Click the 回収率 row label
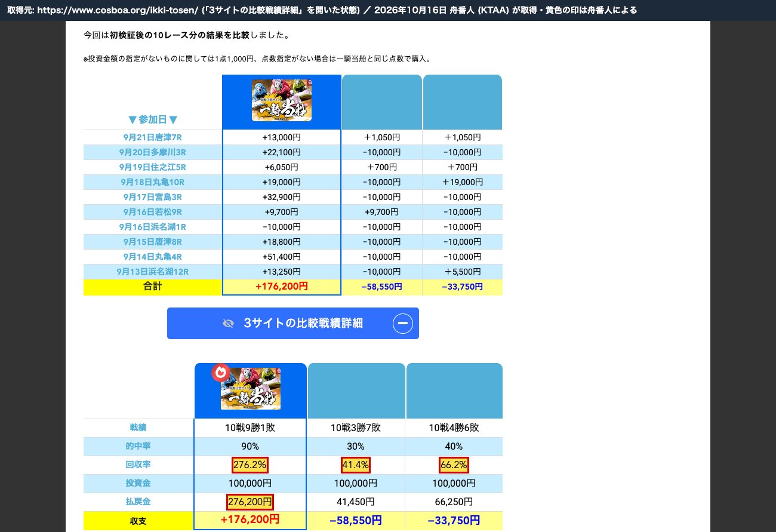Image resolution: width=776 pixels, height=532 pixels. 138,465
